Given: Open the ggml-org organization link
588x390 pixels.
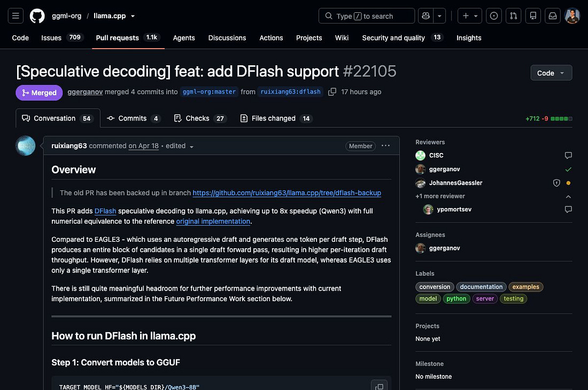Looking at the screenshot, I should pos(66,16).
